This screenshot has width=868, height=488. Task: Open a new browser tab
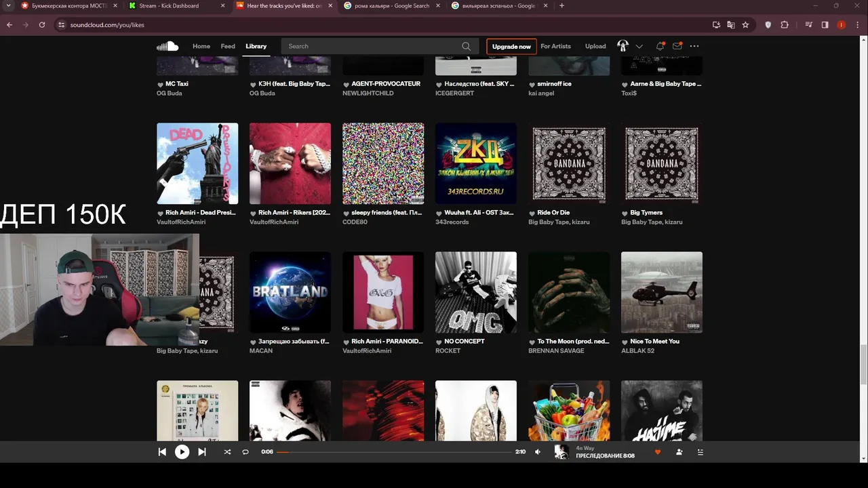click(x=561, y=5)
